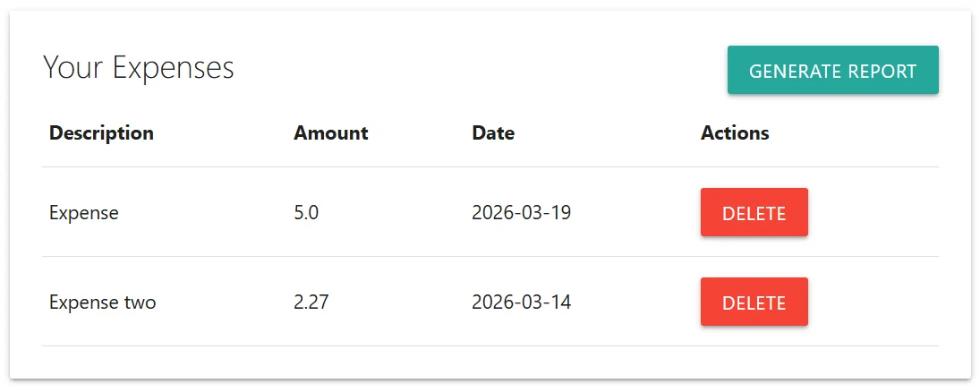Image resolution: width=980 pixels, height=392 pixels.
Task: Click the year in the 2026-03-19 date
Action: (491, 213)
